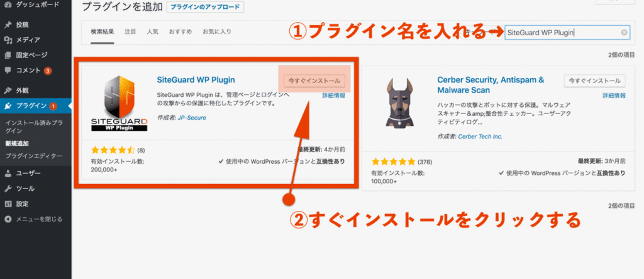Install SiteGuard WP Plugin with 今すぐインストール
Viewport: 644px width, 279px height.
[314, 81]
